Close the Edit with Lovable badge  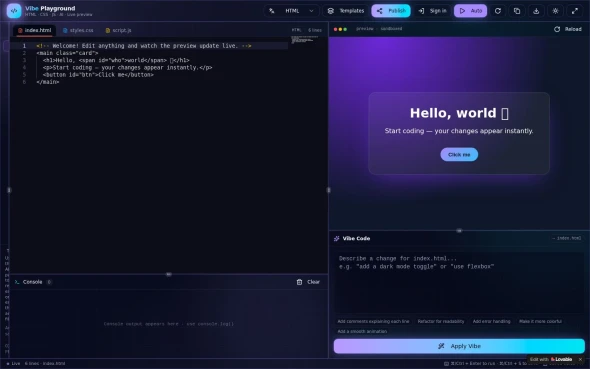[x=580, y=359]
